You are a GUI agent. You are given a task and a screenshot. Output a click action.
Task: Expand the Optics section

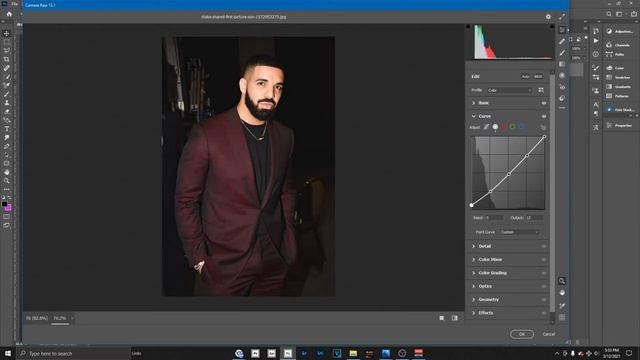pos(473,287)
